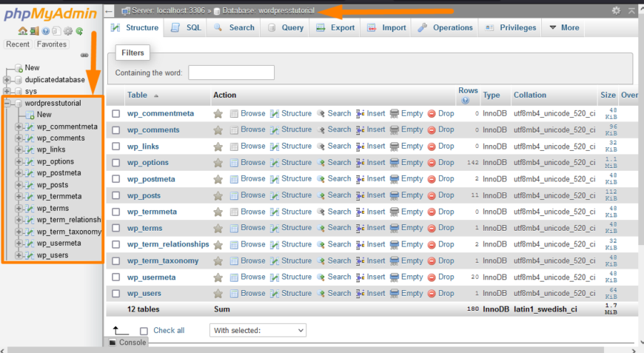Click the Insert icon for wp_options
The image size is (644, 353).
coord(360,163)
